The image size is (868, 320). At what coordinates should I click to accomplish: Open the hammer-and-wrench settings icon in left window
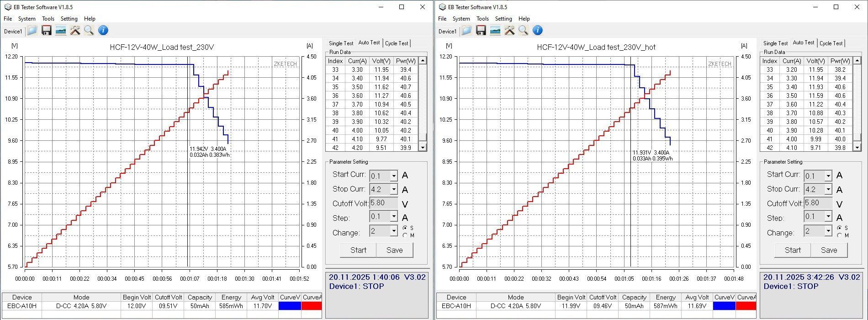tap(75, 31)
